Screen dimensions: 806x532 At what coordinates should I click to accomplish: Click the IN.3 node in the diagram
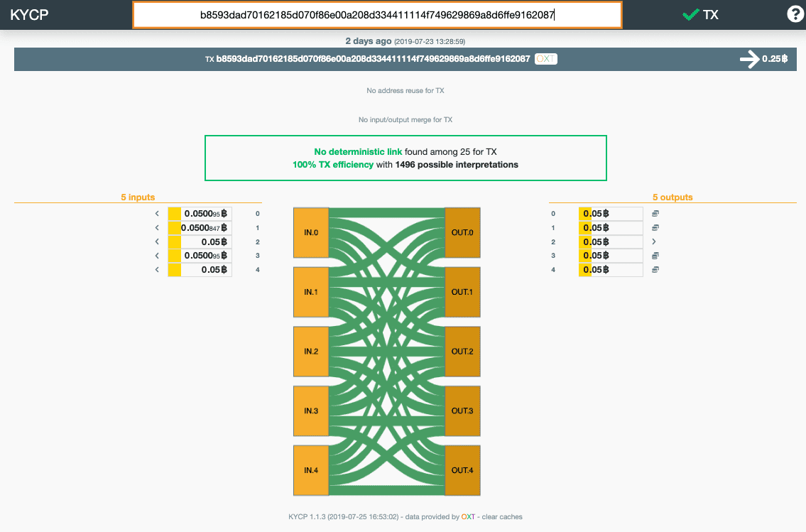tap(311, 411)
